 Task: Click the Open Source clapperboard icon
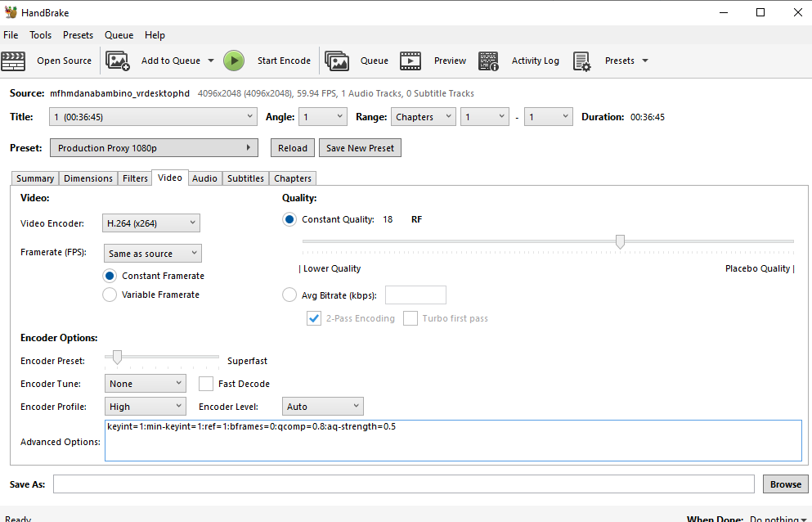click(13, 61)
